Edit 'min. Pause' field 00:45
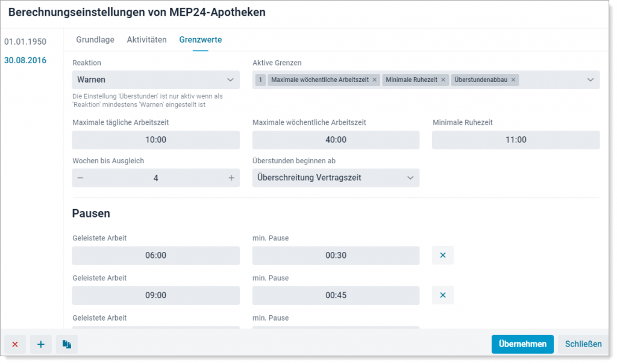 click(336, 295)
